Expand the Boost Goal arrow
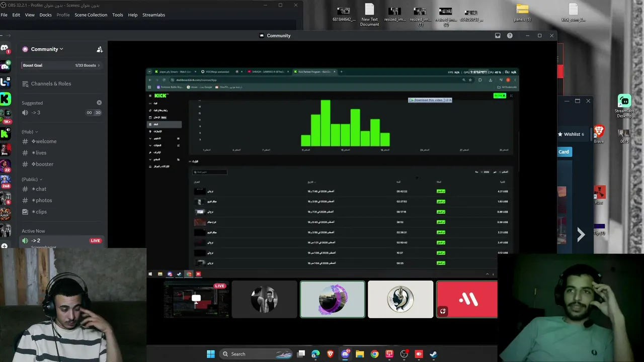 [99, 65]
